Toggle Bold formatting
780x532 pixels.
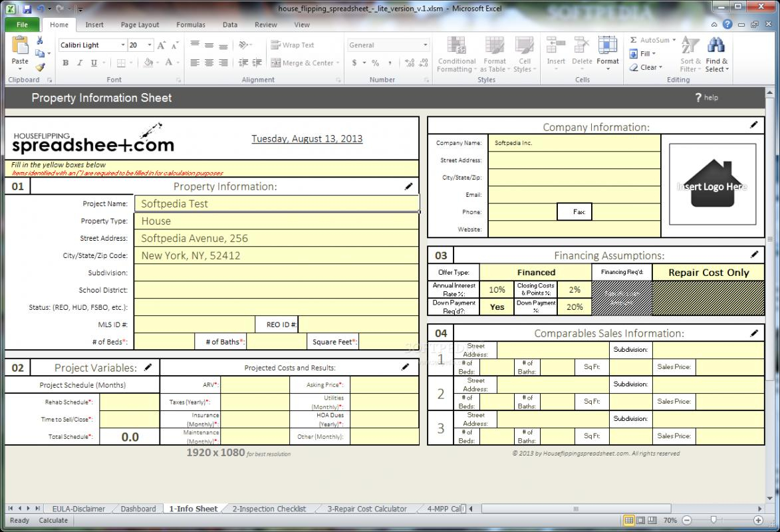[x=65, y=63]
